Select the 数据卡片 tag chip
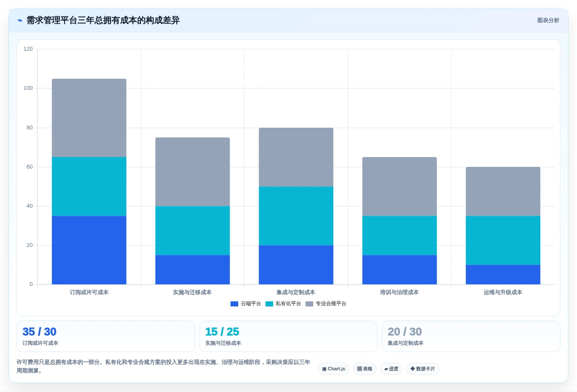Screen dimensions: 577x392 click(x=423, y=369)
